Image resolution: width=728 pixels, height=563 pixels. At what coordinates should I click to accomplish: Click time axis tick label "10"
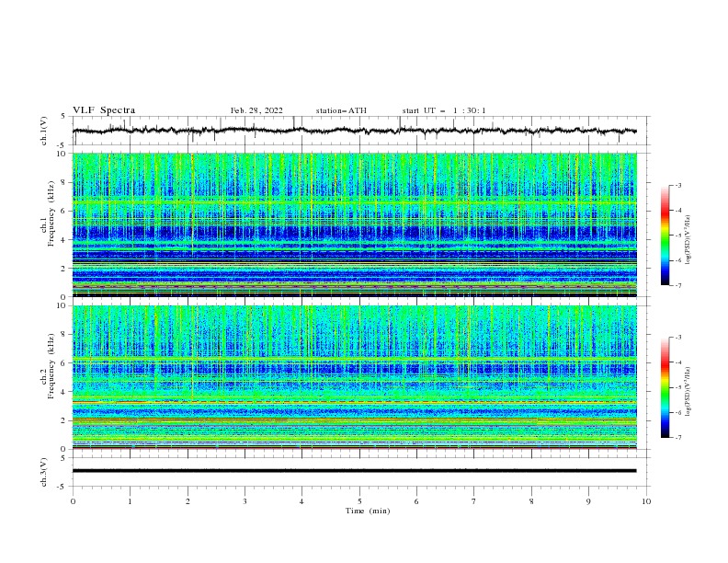tap(646, 501)
